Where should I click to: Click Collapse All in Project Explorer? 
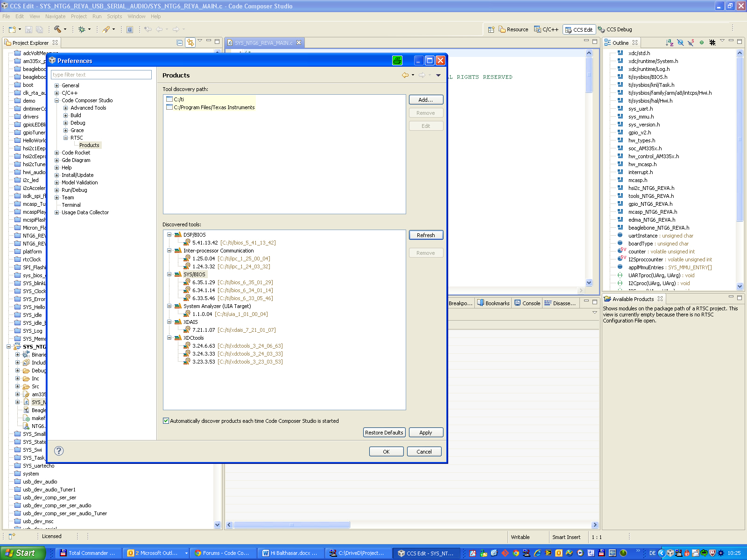pyautogui.click(x=180, y=42)
